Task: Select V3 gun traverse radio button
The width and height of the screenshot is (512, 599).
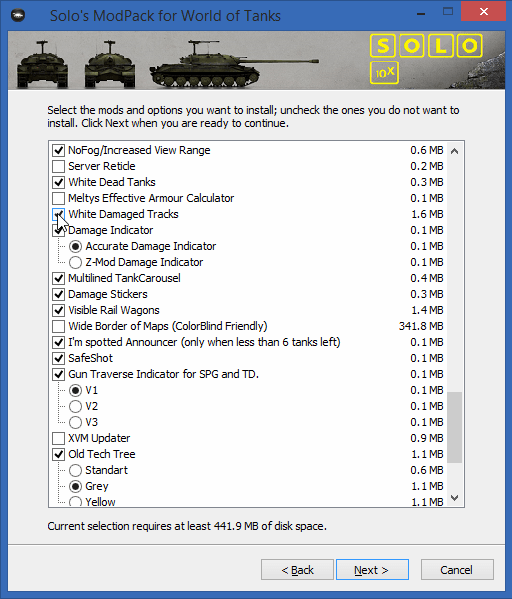Action: [x=75, y=422]
